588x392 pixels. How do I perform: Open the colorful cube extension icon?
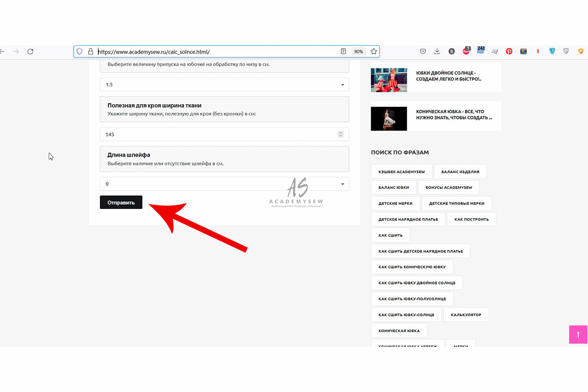tap(523, 51)
